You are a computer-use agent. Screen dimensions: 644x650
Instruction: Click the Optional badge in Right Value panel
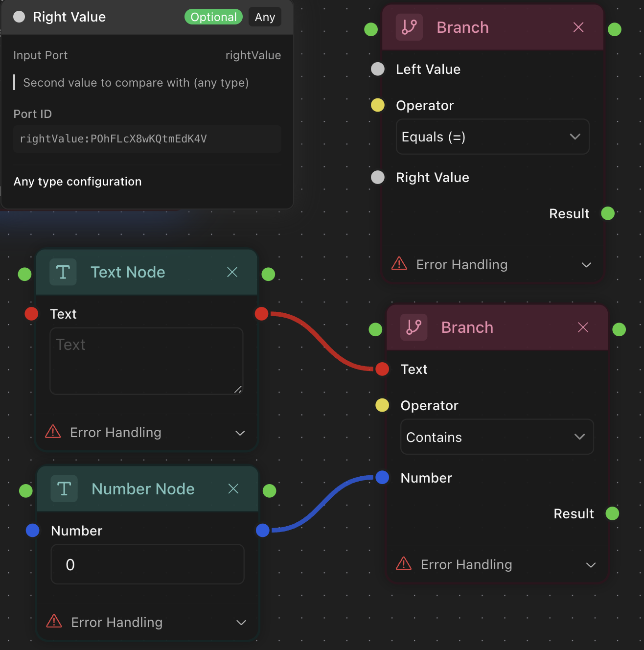[213, 17]
